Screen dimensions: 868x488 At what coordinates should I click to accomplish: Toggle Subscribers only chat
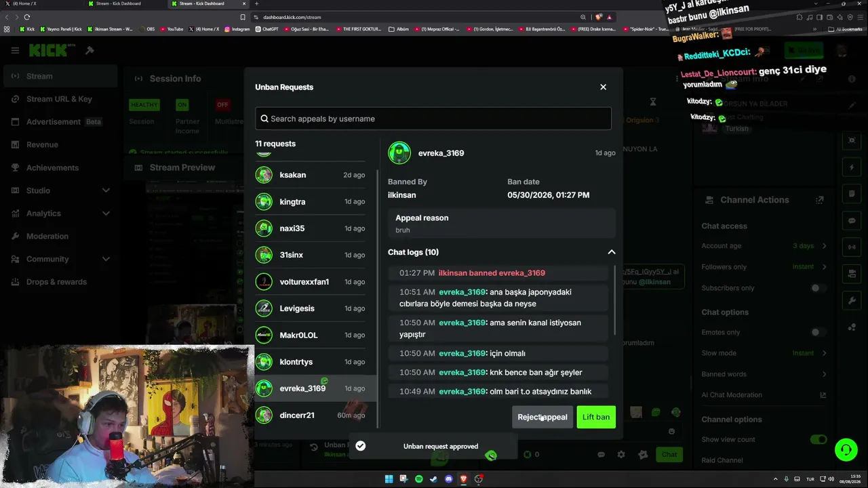coord(818,288)
